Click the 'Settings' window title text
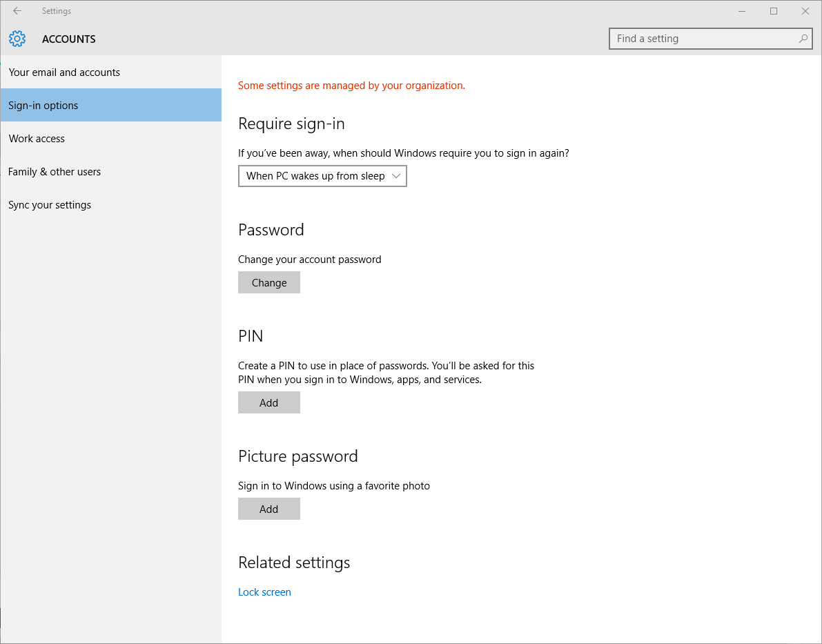822x644 pixels. coord(57,11)
